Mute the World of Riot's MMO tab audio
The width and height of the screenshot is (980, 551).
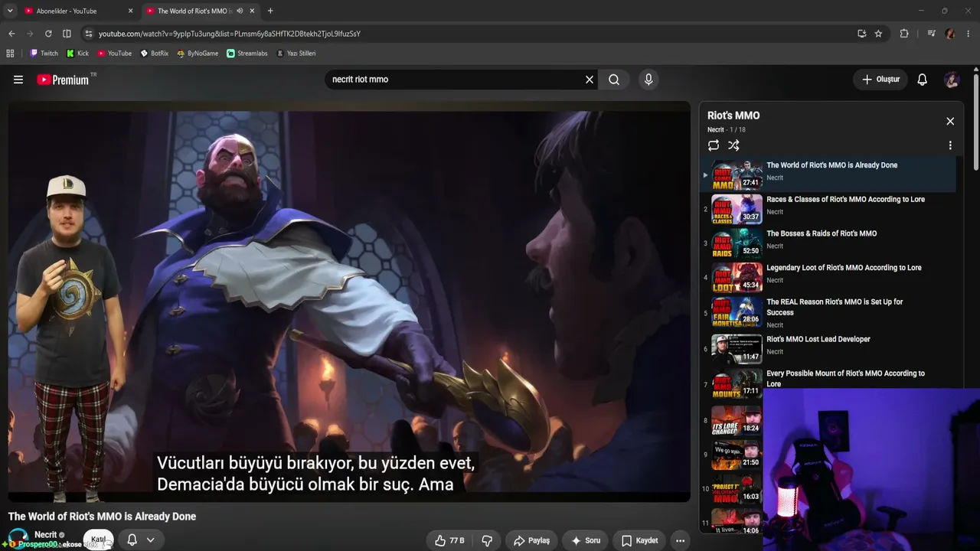240,11
